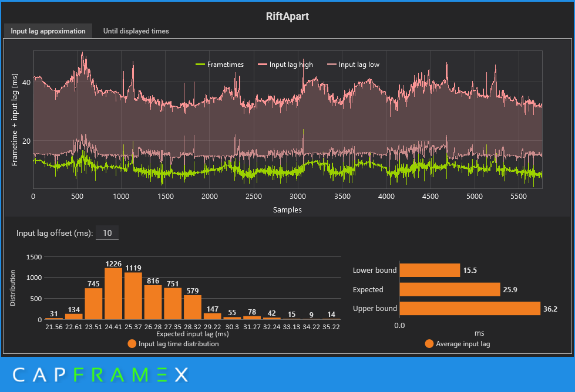This screenshot has height=392, width=575.
Task: Click the 745 bar at 23.51 ms
Action: (93, 304)
